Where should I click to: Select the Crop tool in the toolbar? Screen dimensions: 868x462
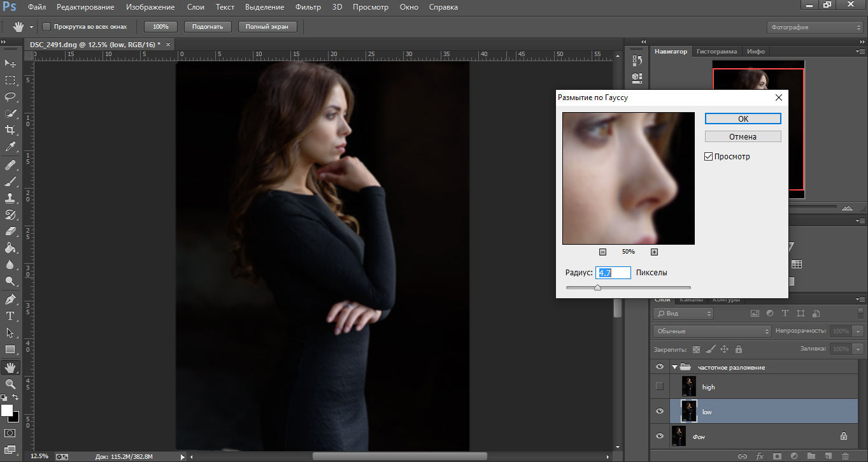click(x=10, y=130)
